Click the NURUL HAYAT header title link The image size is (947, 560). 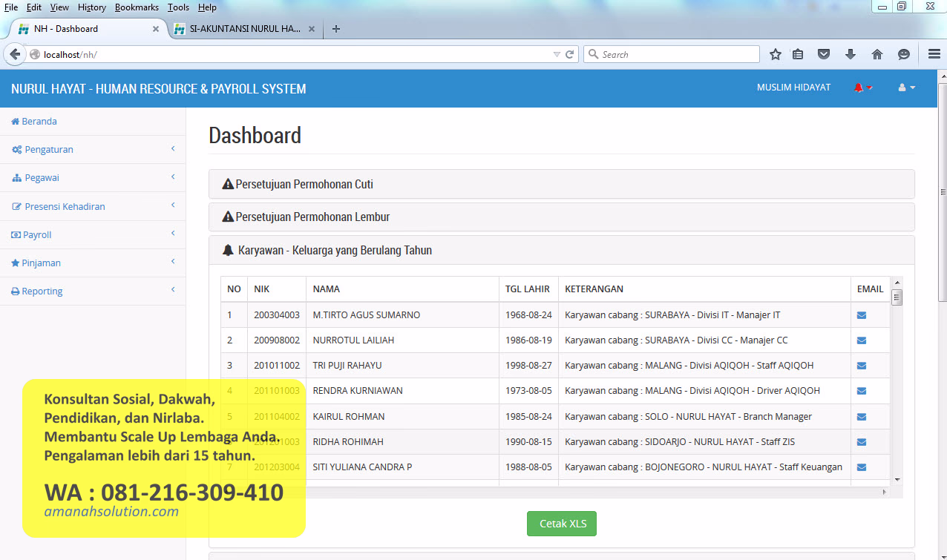click(158, 88)
